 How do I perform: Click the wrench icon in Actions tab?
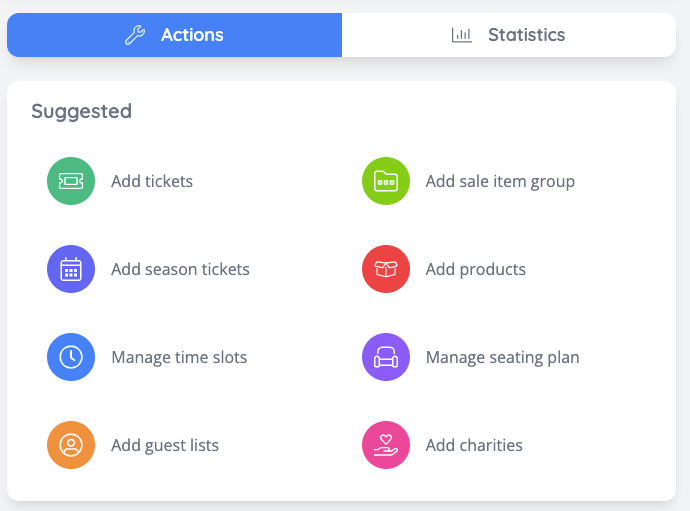tap(135, 36)
